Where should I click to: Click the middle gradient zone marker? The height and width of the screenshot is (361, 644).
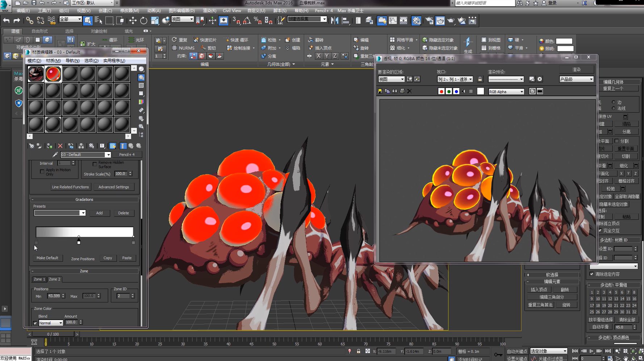tap(79, 240)
